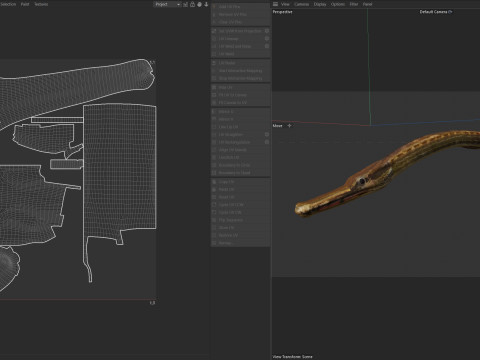The height and width of the screenshot is (360, 480).
Task: Click the down-arrow icon in UV editor header
Action: (x=206, y=4)
